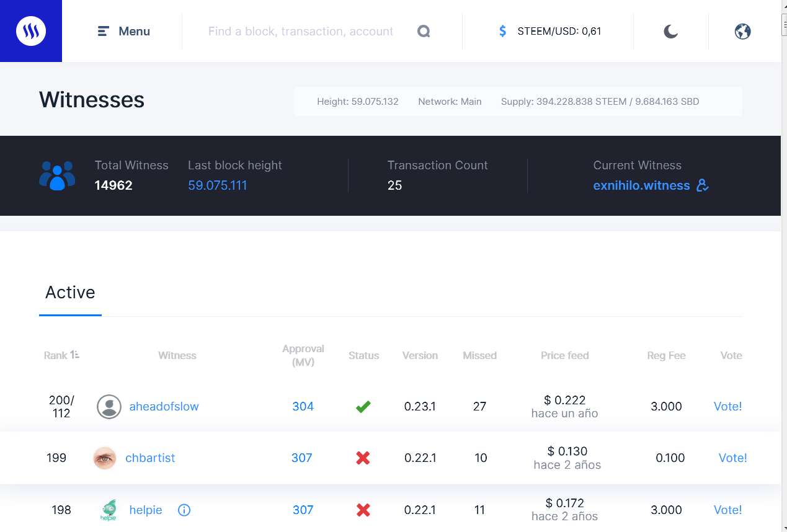
Task: Click the Reg Fee column header
Action: point(666,355)
